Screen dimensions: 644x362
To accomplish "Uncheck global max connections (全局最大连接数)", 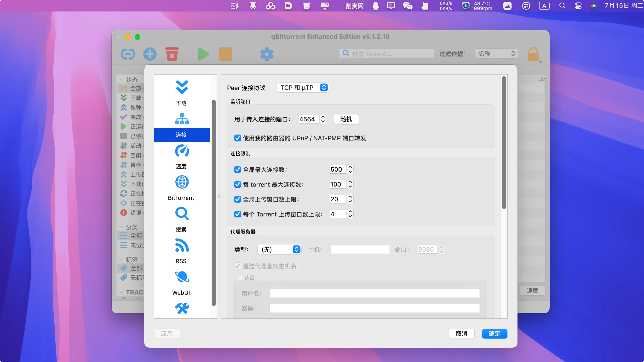I will pos(237,170).
